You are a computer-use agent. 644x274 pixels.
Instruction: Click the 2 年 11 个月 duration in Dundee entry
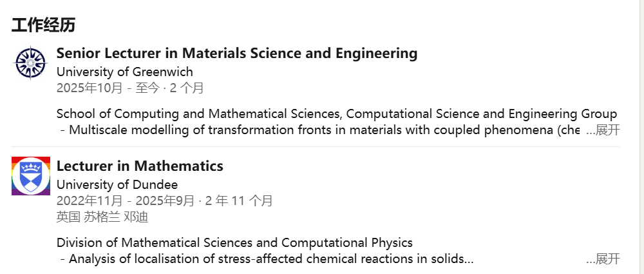click(239, 201)
